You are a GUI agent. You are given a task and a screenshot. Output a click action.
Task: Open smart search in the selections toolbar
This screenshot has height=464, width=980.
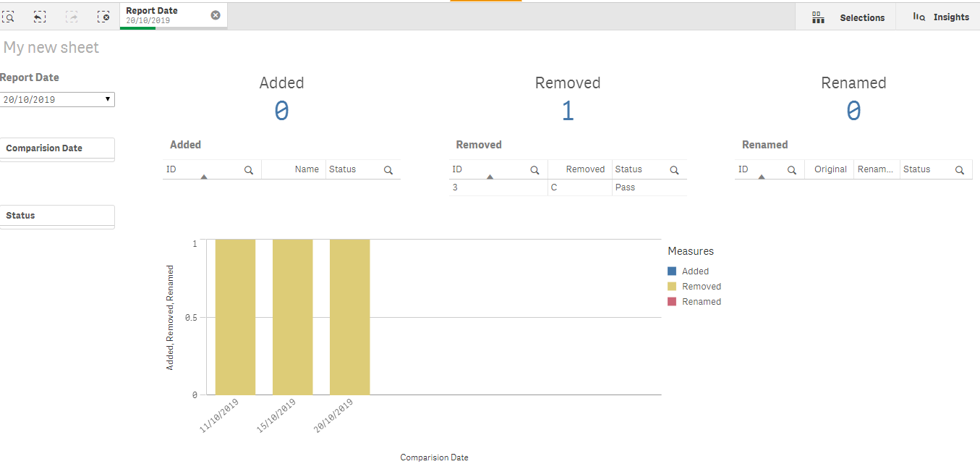(9, 16)
